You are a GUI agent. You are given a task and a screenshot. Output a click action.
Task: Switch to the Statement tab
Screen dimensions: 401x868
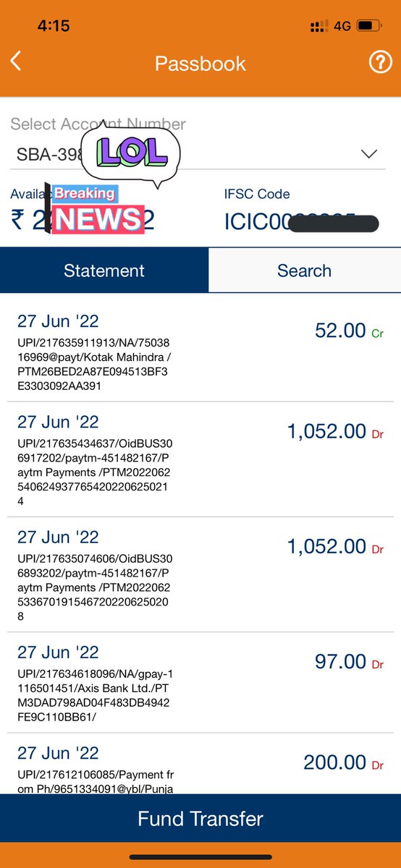point(104,271)
